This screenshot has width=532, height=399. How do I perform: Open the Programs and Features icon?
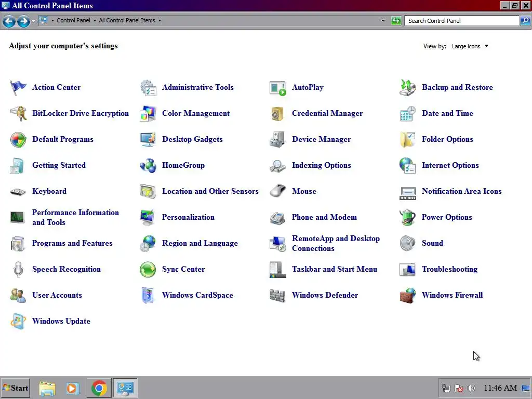[x=18, y=243]
